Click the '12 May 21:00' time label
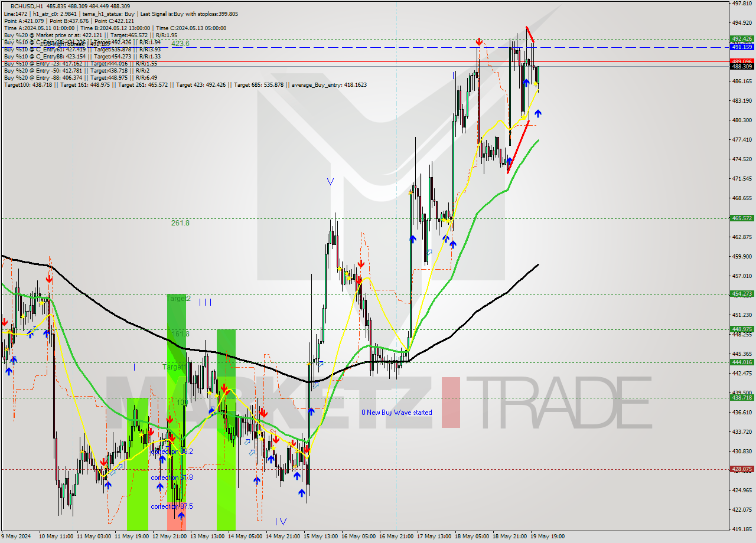 click(x=169, y=537)
